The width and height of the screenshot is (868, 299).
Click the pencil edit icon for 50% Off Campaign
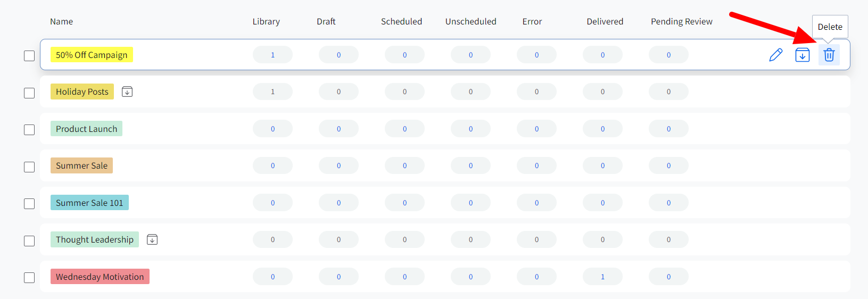pos(776,55)
